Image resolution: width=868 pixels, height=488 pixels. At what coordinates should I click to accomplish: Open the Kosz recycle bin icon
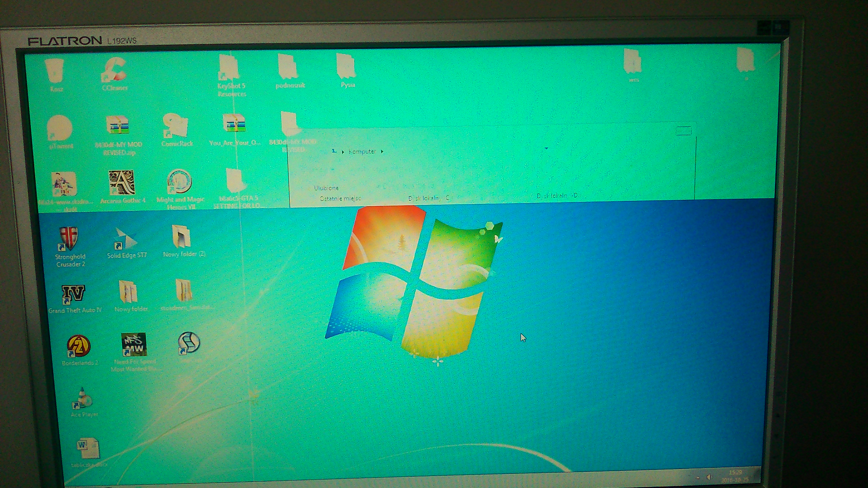click(x=55, y=71)
